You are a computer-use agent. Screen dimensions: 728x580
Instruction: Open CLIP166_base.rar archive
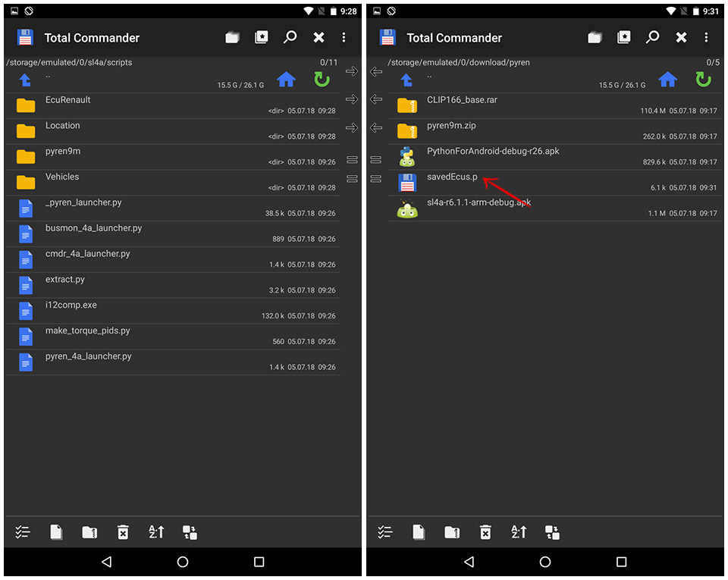(x=555, y=105)
